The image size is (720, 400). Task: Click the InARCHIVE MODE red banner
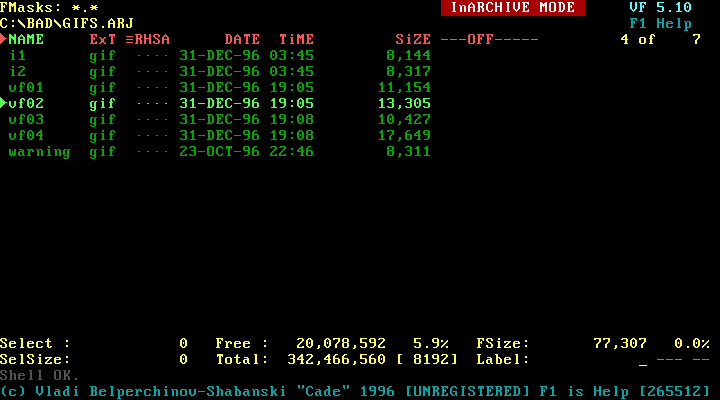point(512,7)
